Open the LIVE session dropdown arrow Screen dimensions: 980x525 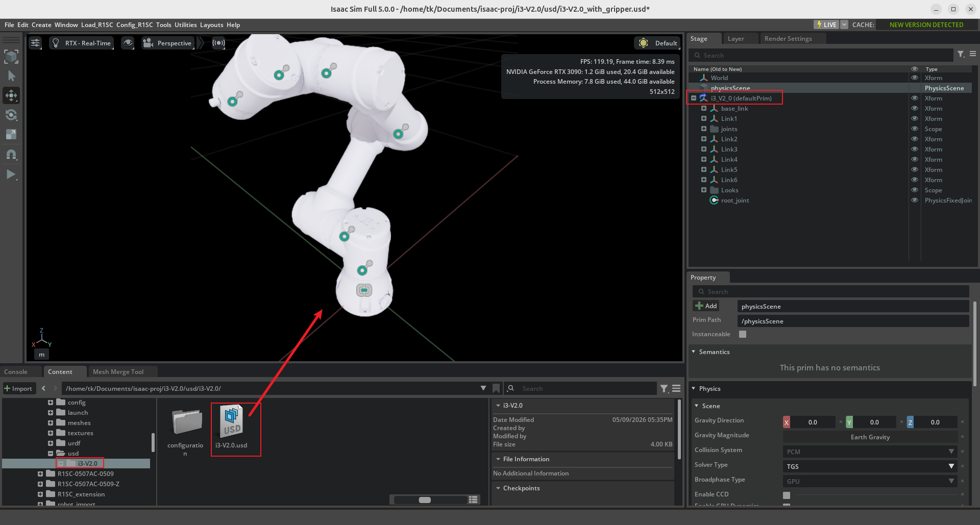(844, 24)
